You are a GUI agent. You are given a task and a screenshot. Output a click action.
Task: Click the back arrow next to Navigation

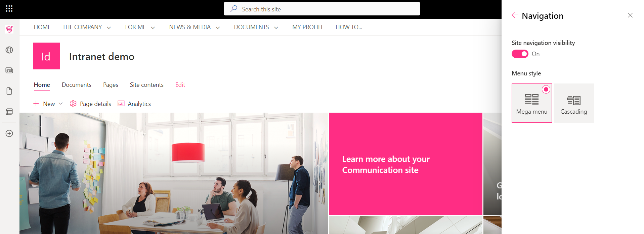click(515, 15)
